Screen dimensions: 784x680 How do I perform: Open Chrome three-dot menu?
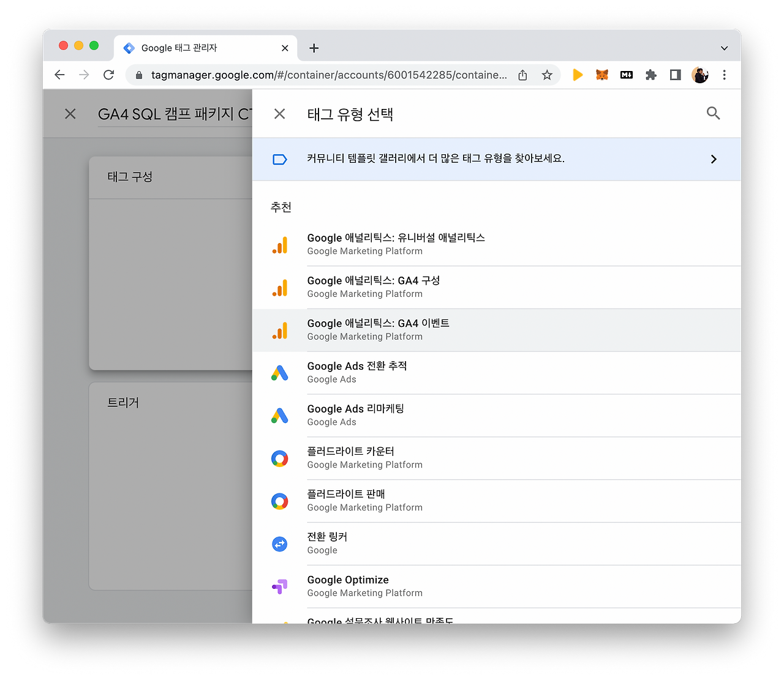point(724,75)
